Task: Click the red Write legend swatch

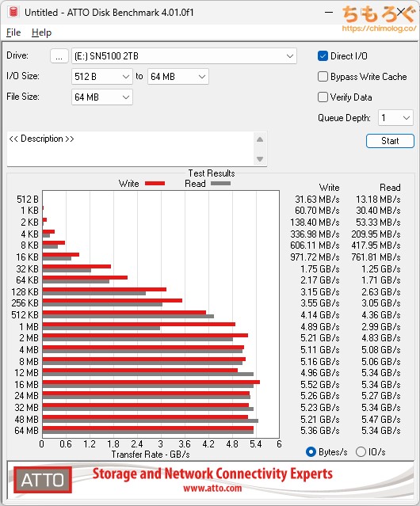Action: click(x=155, y=183)
